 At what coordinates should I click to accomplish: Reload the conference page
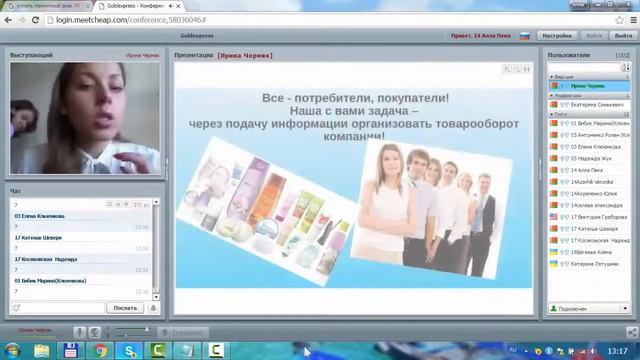point(35,20)
